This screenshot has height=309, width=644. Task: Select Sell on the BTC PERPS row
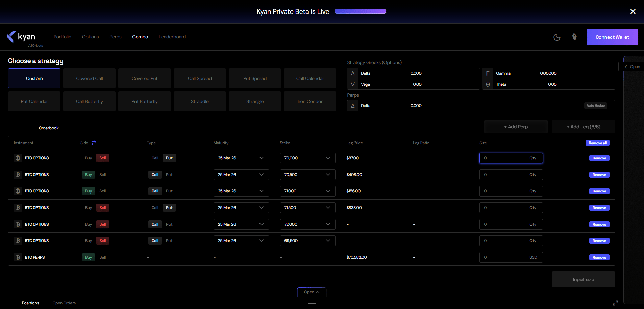pos(103,257)
